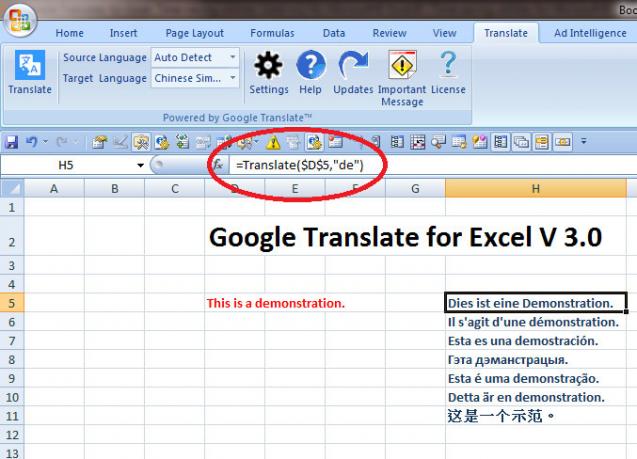Viewport: 637px width, 459px height.
Task: Select column A header
Action: pyautogui.click(x=54, y=188)
